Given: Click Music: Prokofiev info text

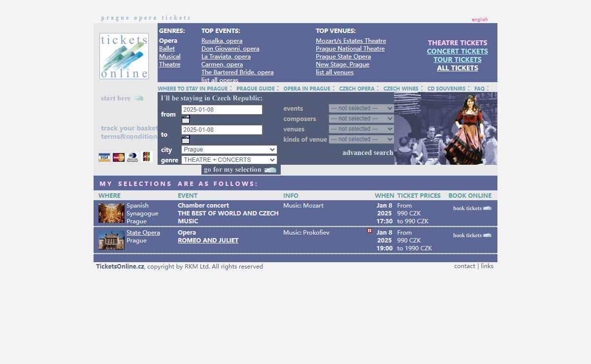Looking at the screenshot, I should 306,233.
